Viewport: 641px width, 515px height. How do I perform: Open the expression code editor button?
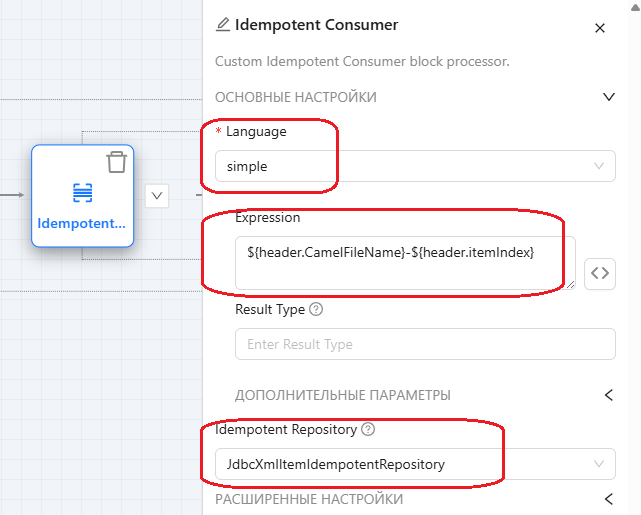[x=598, y=273]
